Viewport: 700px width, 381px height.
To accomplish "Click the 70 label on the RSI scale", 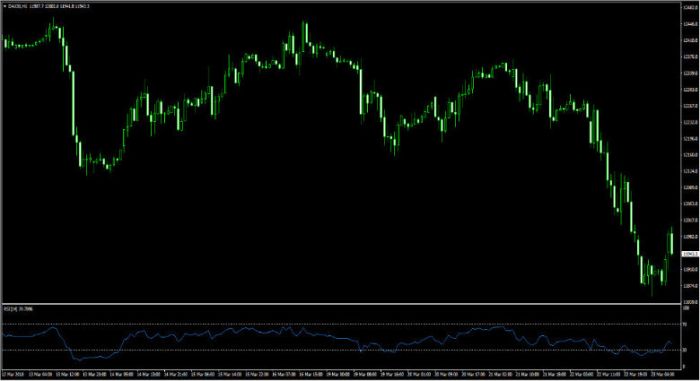I will pyautogui.click(x=685, y=324).
